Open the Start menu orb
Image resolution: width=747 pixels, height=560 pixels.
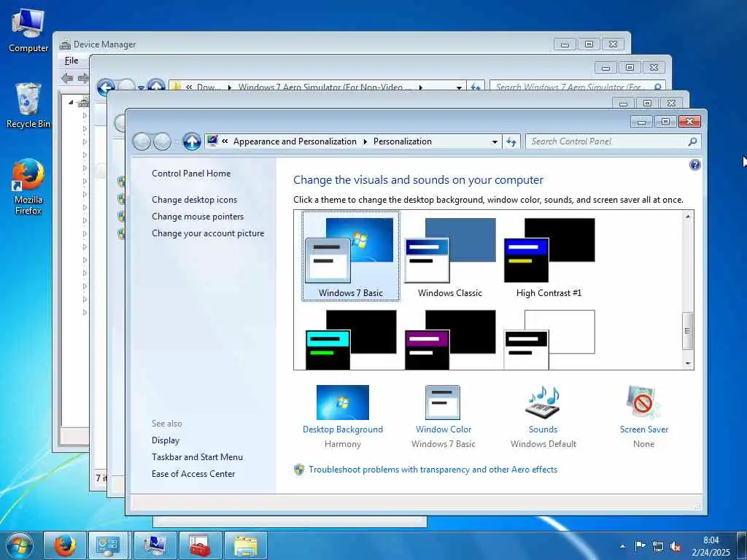pos(20,545)
